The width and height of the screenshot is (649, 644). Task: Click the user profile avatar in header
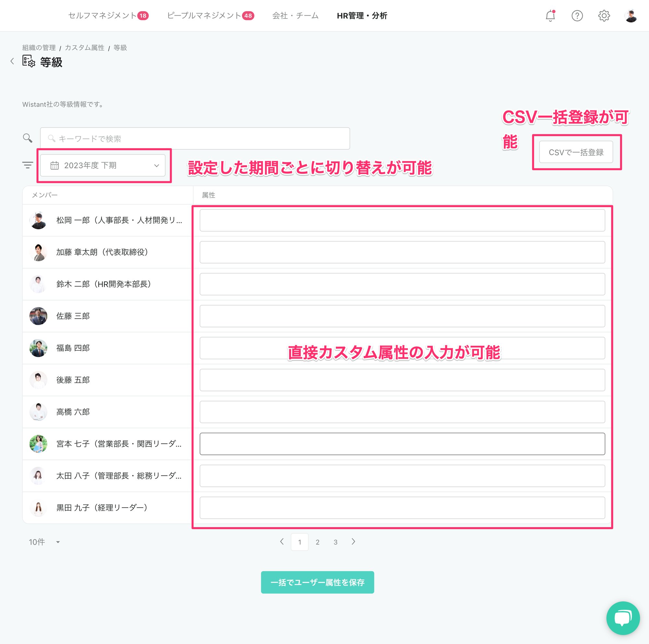coord(631,16)
